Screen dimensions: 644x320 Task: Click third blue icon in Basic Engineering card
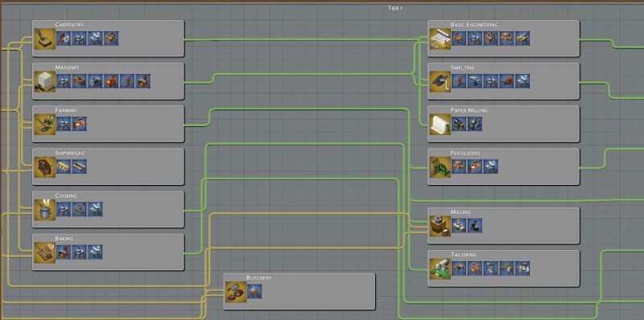[490, 39]
